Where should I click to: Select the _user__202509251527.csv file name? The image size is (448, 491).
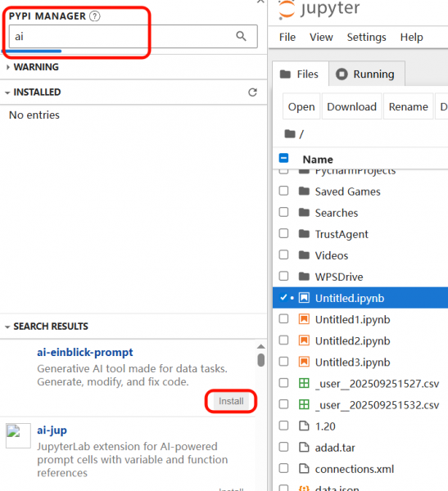click(x=377, y=383)
